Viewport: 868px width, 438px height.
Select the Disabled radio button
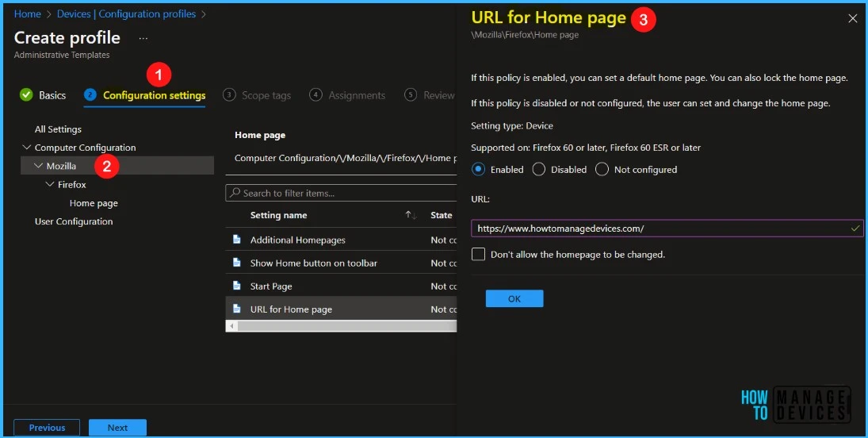tap(538, 169)
